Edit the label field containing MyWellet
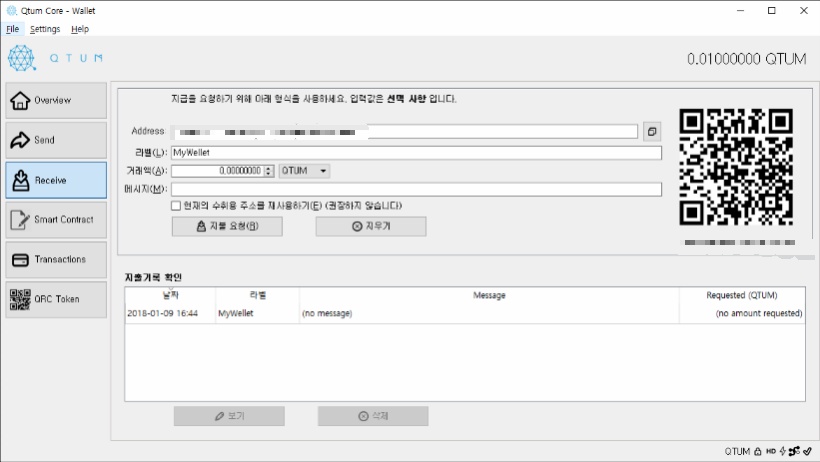820x462 pixels. pos(416,153)
